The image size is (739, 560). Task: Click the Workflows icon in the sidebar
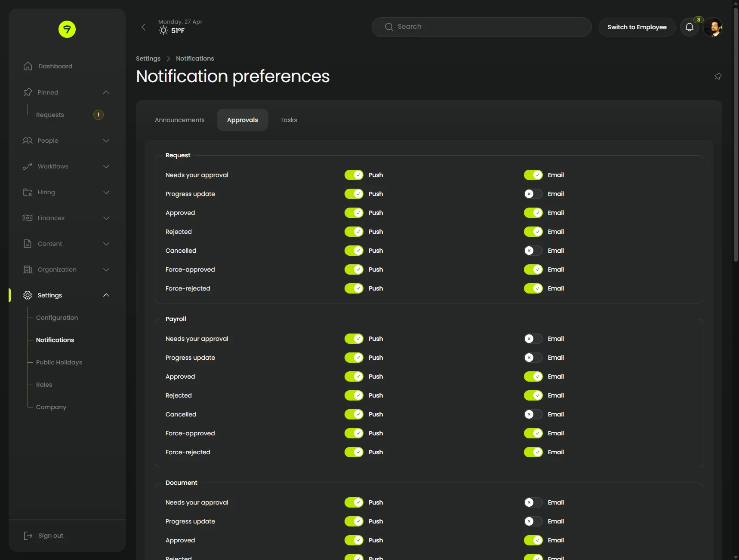[28, 166]
